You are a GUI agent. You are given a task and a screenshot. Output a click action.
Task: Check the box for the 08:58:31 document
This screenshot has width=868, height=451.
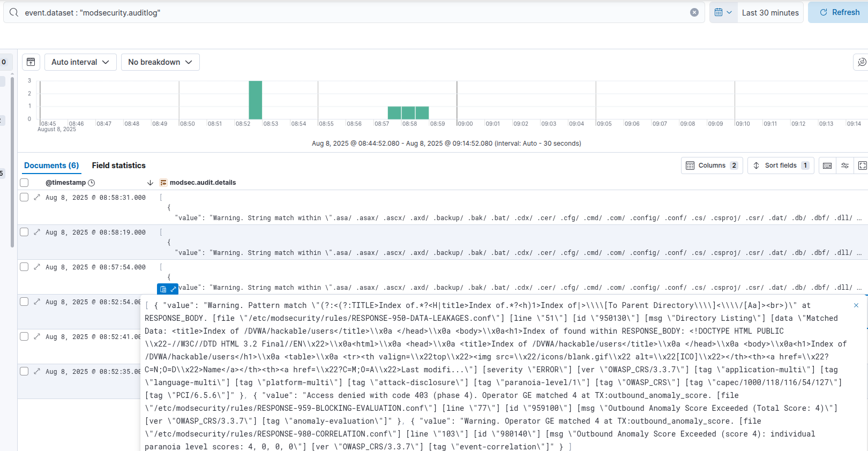pos(24,197)
